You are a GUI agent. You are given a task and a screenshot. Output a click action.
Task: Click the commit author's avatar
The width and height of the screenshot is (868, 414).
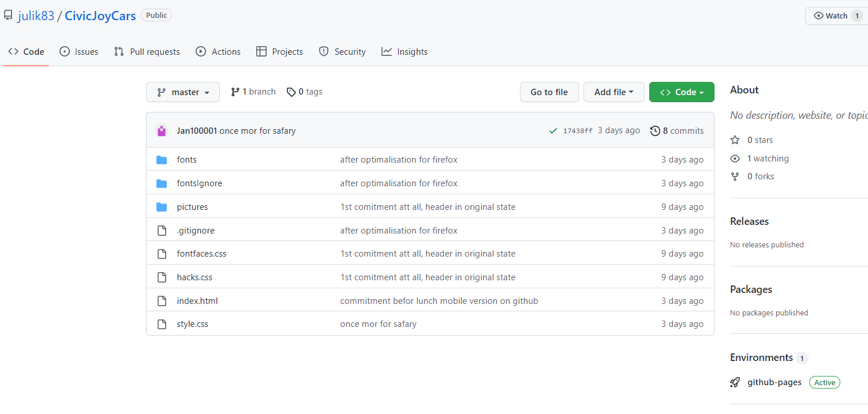coord(161,130)
